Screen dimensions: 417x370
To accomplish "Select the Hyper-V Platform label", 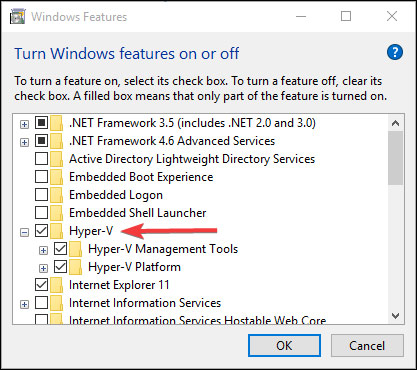I will (134, 267).
